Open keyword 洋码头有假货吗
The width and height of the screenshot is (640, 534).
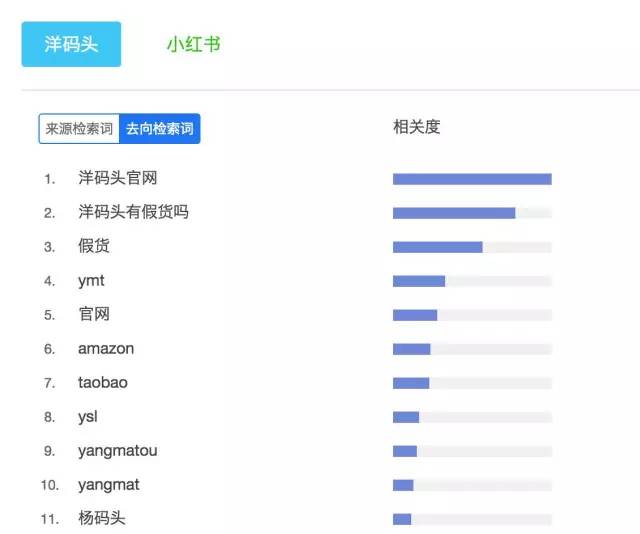click(x=133, y=212)
